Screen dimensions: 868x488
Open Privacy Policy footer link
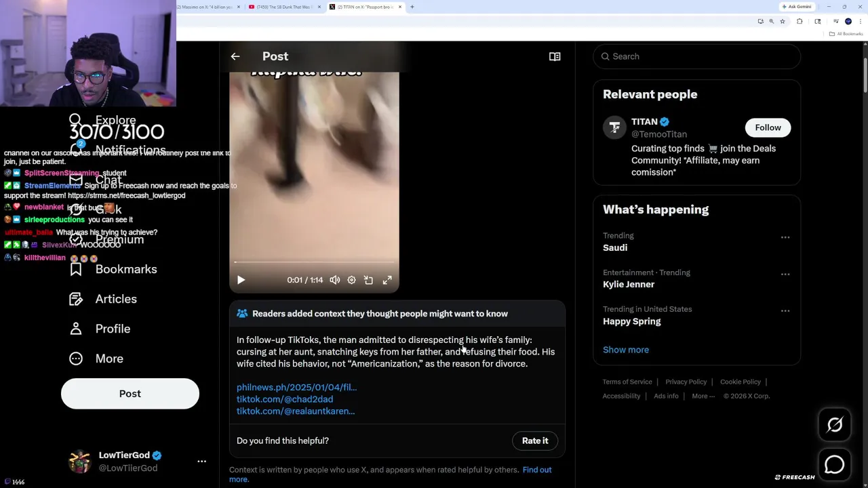[686, 382]
